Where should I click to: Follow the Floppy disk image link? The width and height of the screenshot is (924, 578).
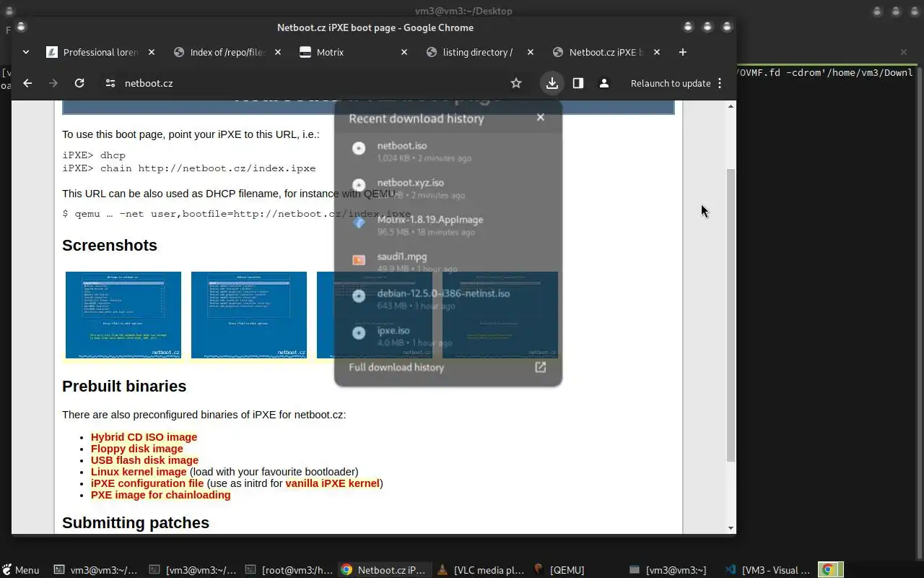137,449
